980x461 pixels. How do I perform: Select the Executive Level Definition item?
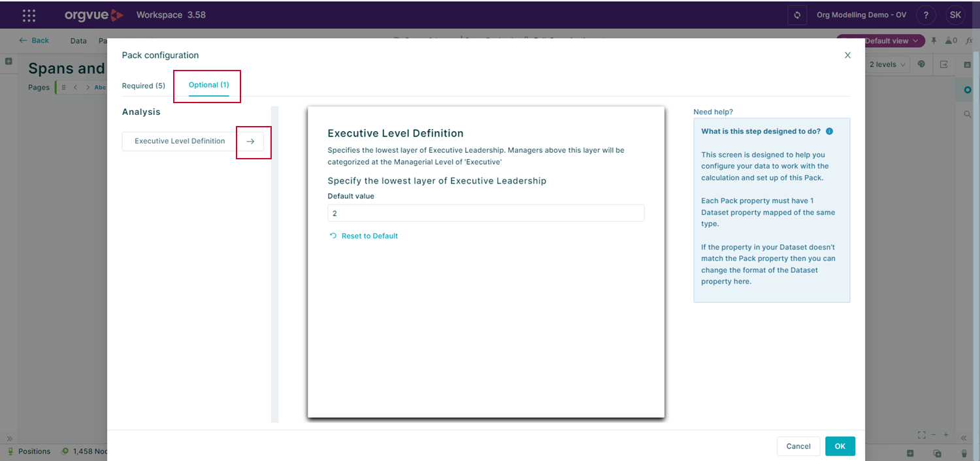180,141
